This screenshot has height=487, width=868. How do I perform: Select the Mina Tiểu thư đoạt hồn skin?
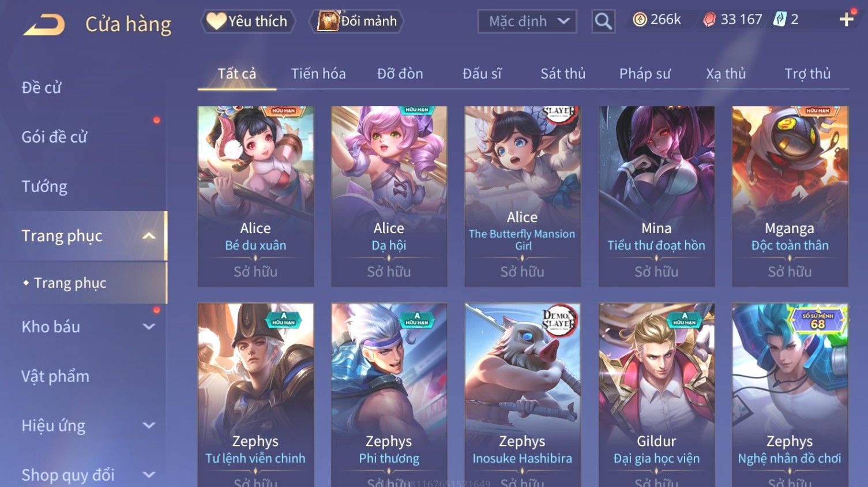pos(656,196)
